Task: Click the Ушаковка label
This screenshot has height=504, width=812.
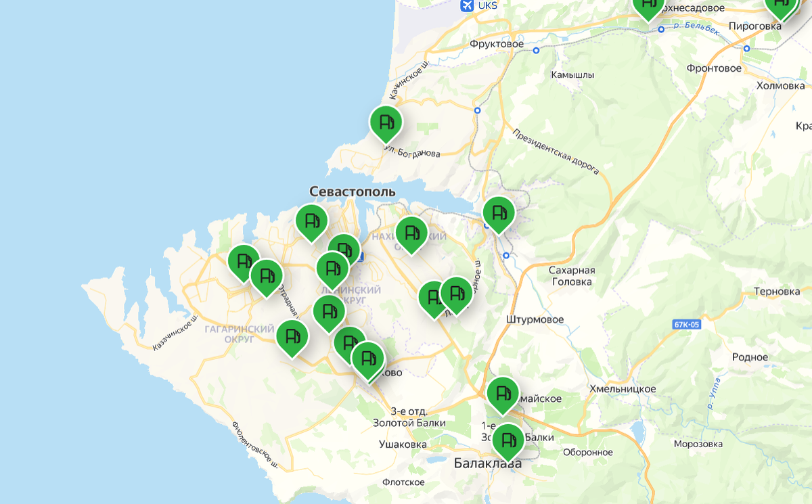Action: [x=403, y=444]
